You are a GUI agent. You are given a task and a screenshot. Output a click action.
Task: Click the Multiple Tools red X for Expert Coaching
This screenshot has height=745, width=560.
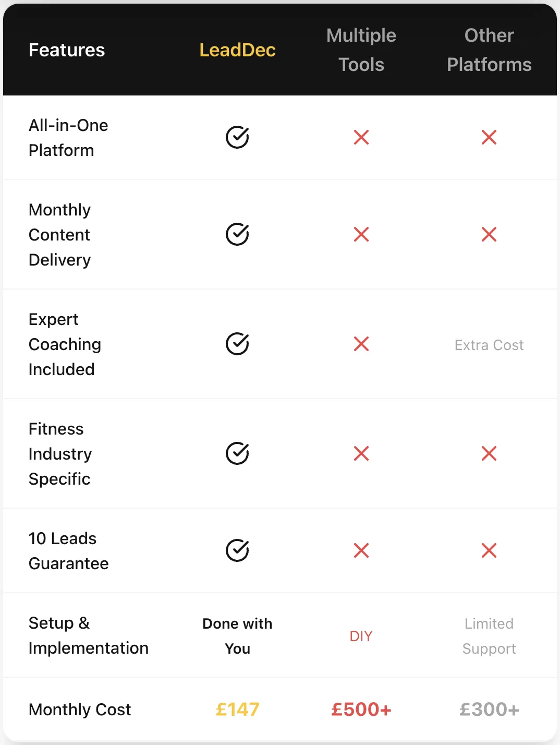pyautogui.click(x=361, y=344)
